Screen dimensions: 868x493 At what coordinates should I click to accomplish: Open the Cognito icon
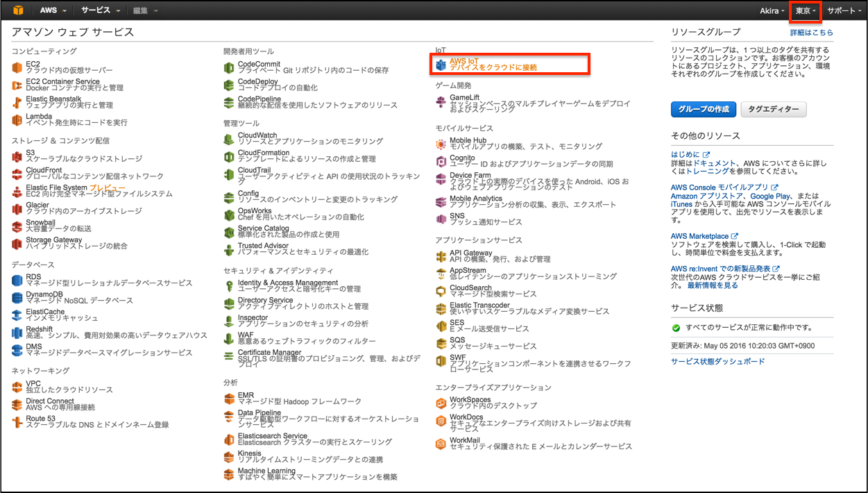pos(441,161)
